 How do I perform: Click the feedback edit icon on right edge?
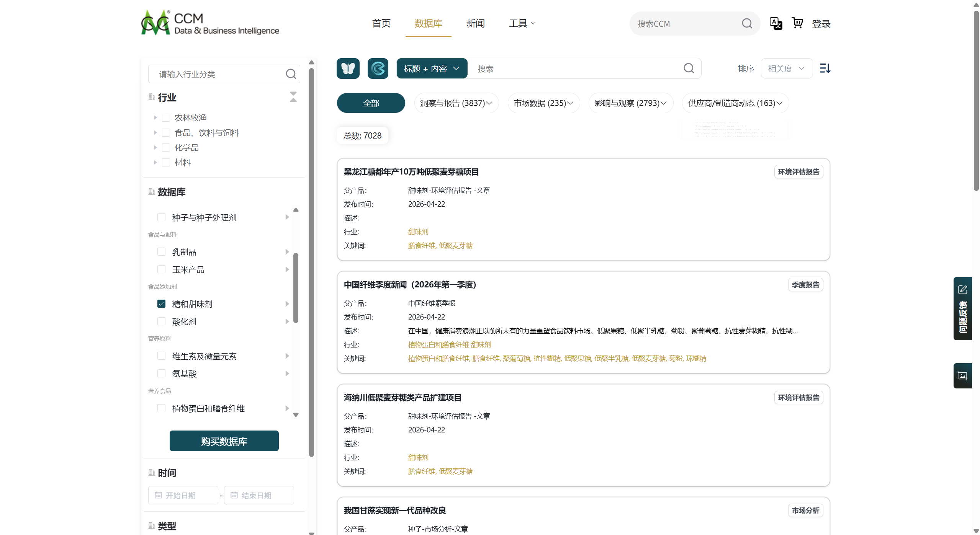(x=962, y=290)
